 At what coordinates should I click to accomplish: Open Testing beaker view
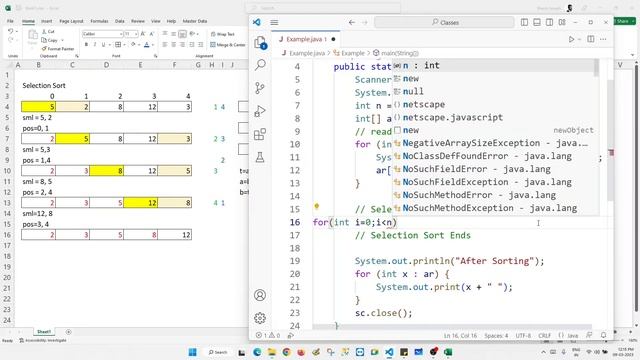click(260, 157)
